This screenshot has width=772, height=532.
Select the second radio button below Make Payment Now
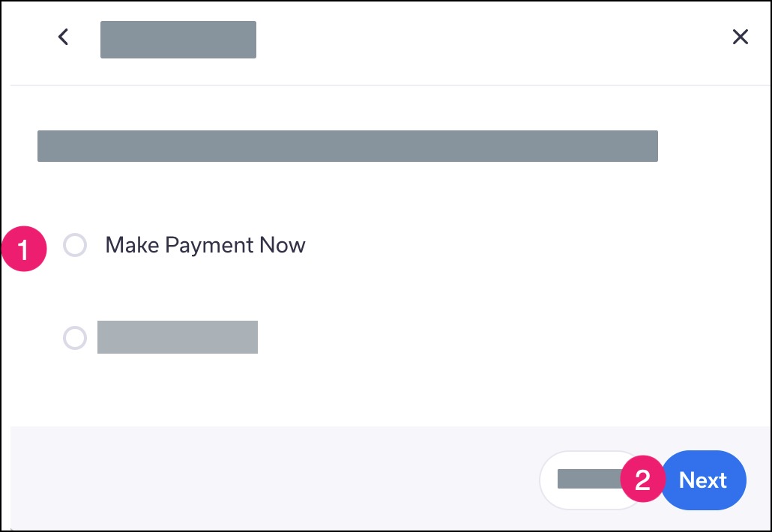pyautogui.click(x=75, y=338)
